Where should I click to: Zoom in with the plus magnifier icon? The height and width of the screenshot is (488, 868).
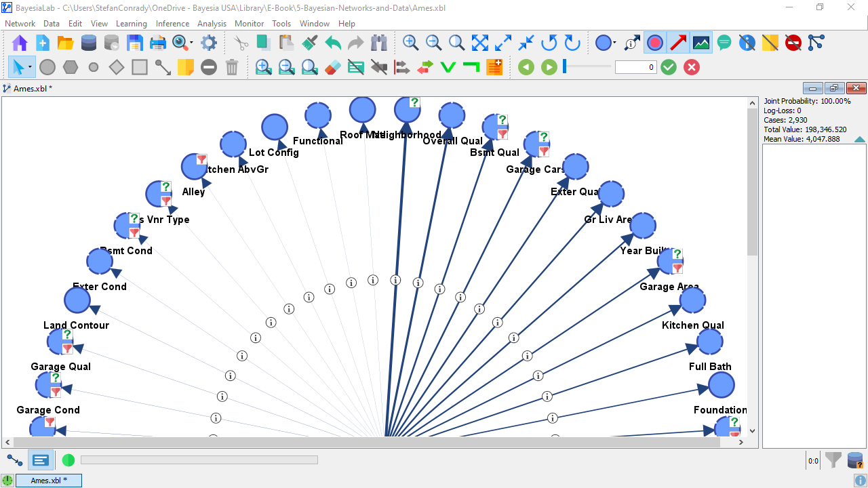coord(410,43)
